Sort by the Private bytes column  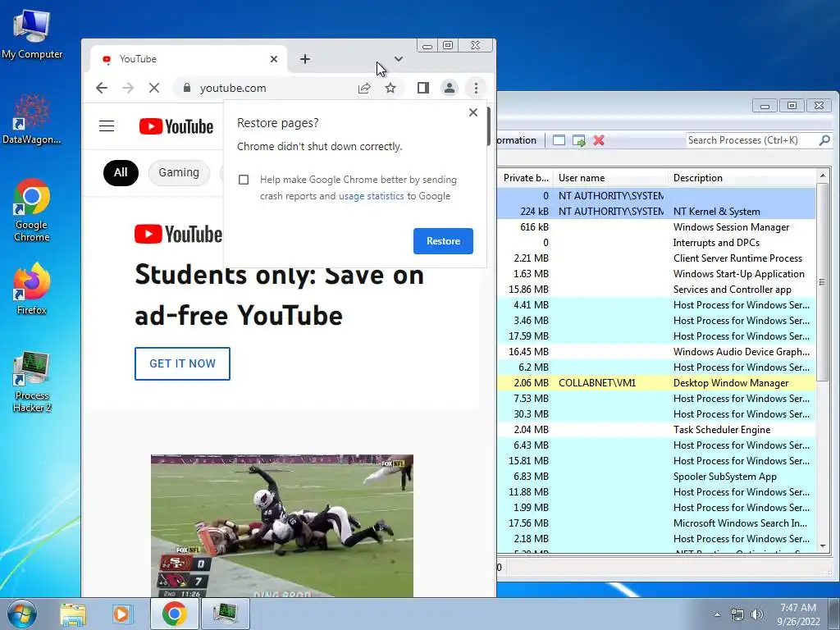pyautogui.click(x=526, y=178)
